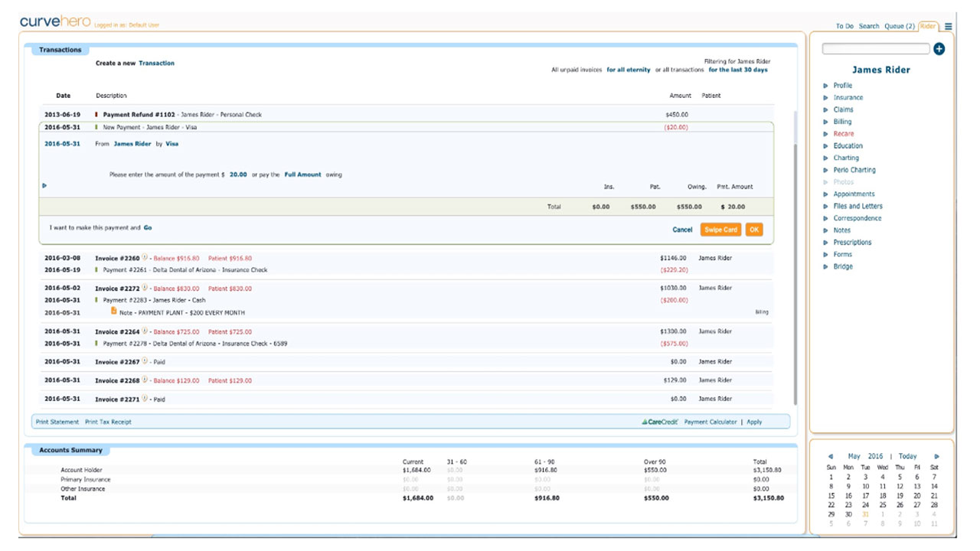The image size is (980, 551).
Task: Select May 31 in the calendar
Action: click(865, 514)
